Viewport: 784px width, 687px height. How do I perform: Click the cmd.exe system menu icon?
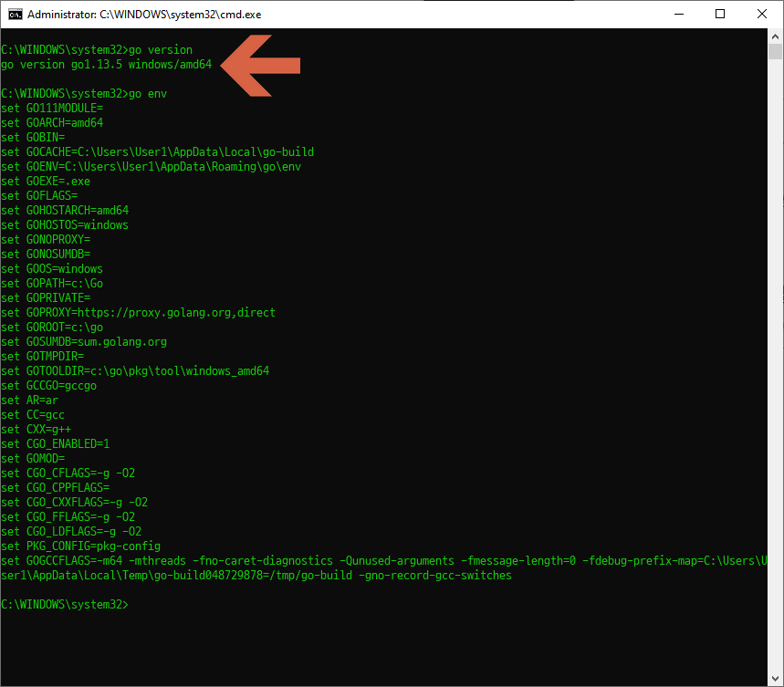point(15,15)
